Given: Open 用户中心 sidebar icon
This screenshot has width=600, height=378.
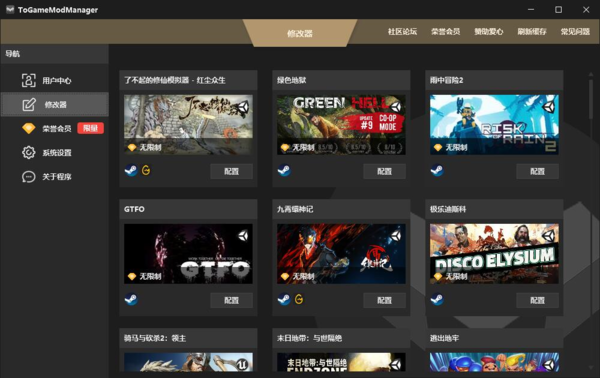Looking at the screenshot, I should [x=29, y=80].
